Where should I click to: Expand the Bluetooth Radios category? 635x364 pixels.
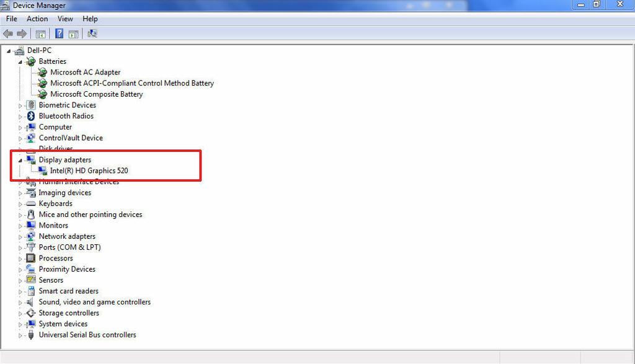point(20,117)
